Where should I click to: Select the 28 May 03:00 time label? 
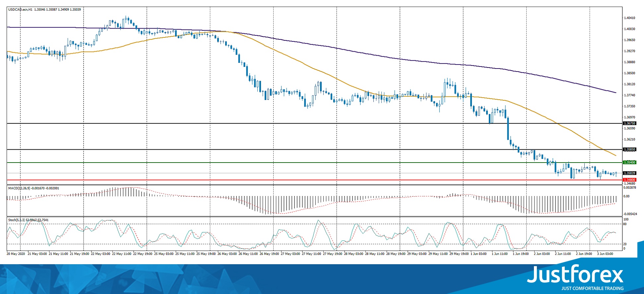pos(354,254)
